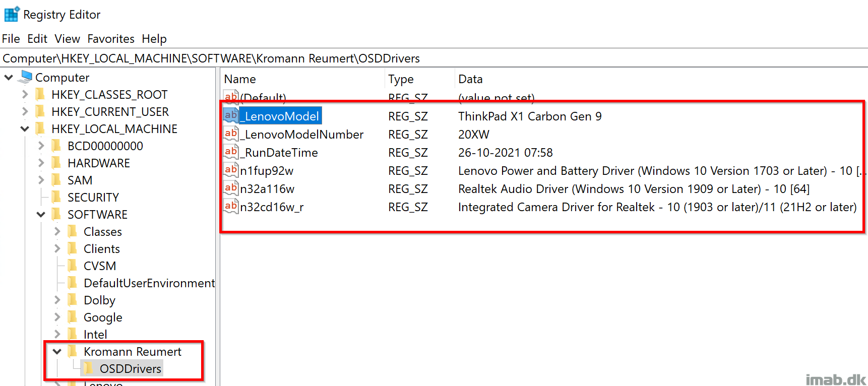
Task: Select the OSDDrivers key label
Action: (130, 369)
